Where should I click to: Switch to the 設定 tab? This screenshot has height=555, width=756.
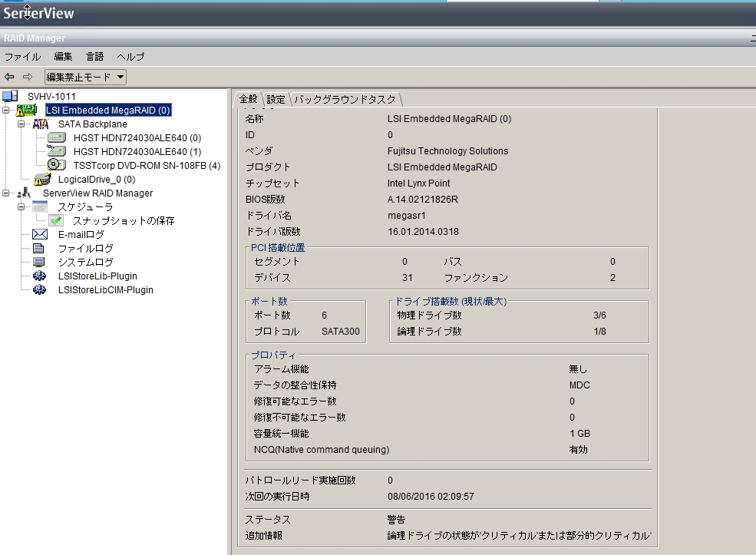(x=276, y=99)
